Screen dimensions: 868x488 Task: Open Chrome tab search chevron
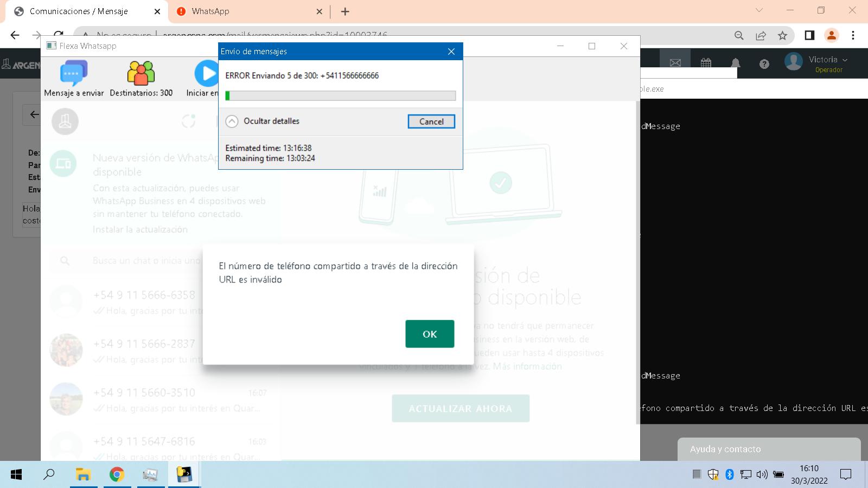coord(759,10)
